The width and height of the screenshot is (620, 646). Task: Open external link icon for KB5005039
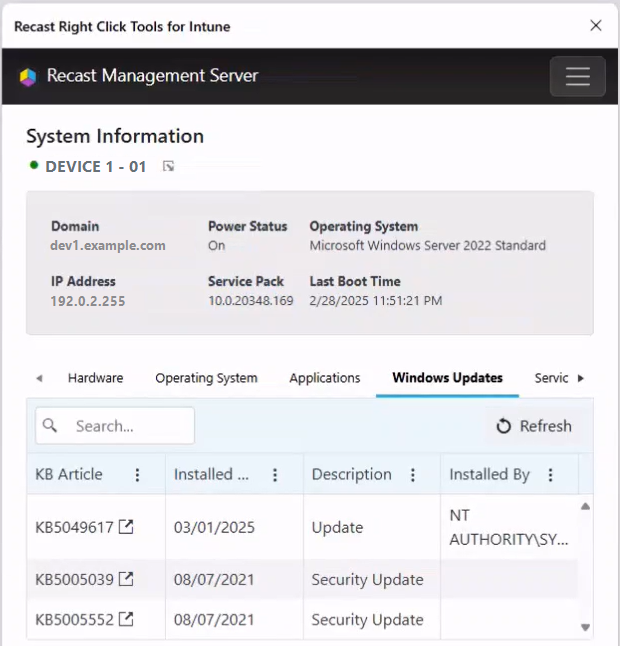point(126,579)
